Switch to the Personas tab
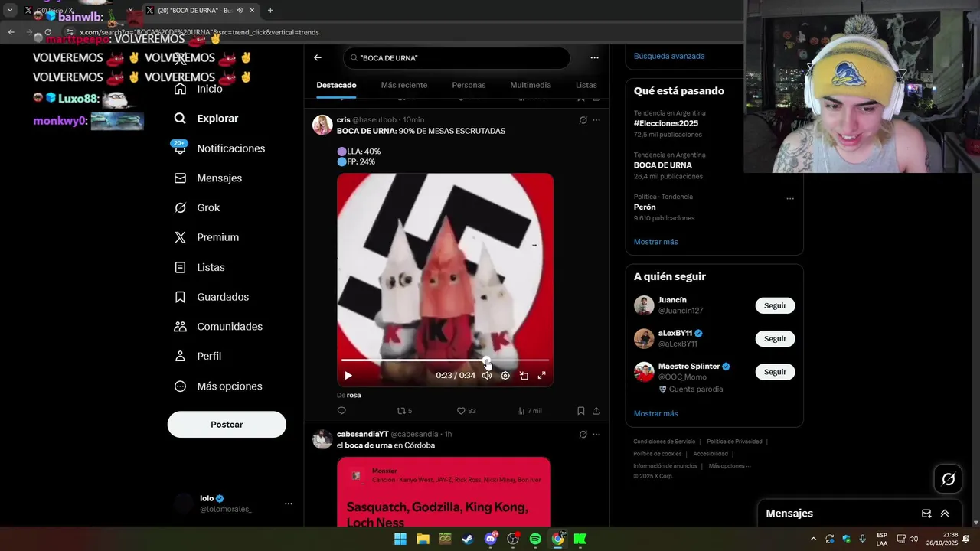The width and height of the screenshot is (980, 551). 469,85
